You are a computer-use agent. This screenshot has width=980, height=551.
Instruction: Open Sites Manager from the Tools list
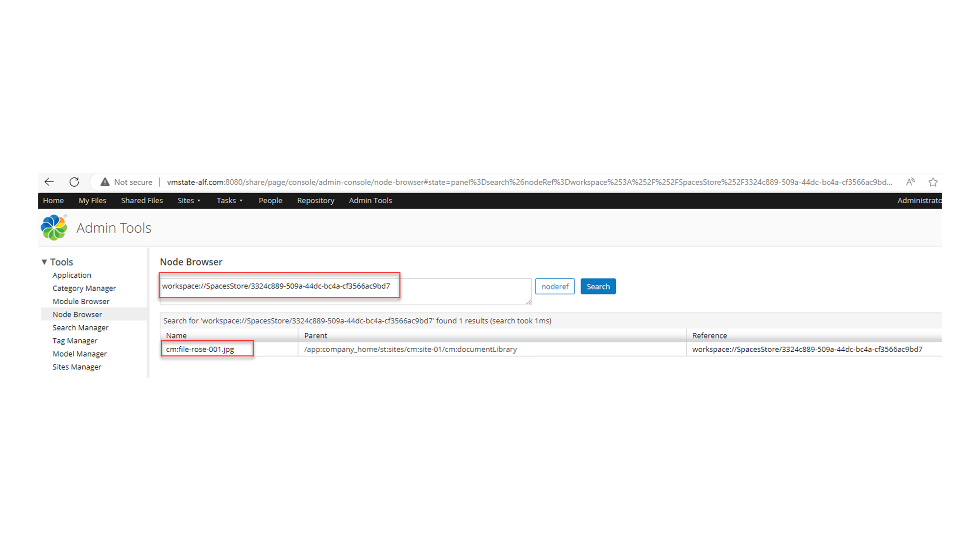point(76,367)
